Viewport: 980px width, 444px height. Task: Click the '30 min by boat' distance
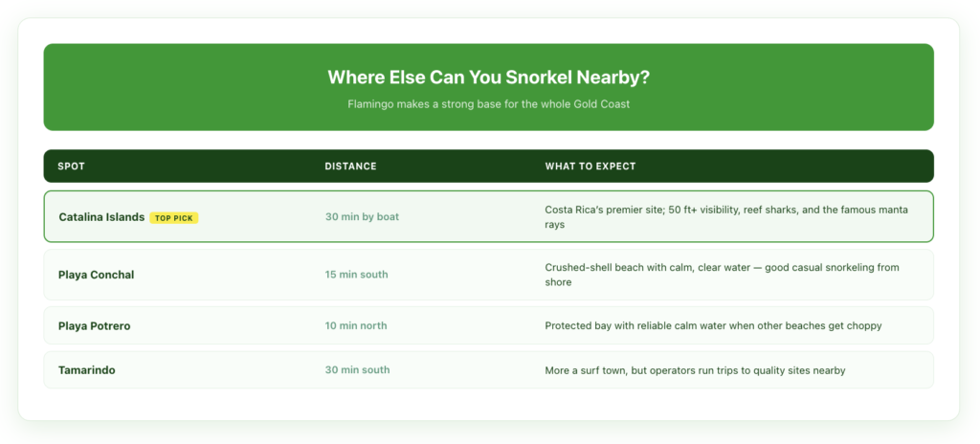click(362, 217)
